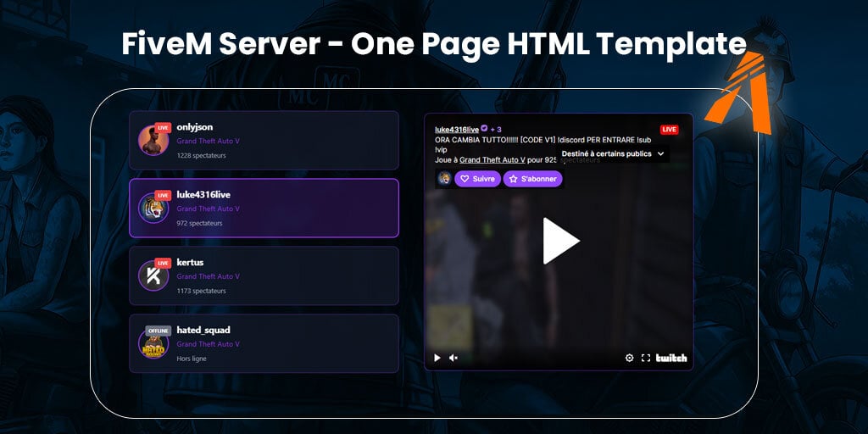
Task: Click the S'abonner subscribe button
Action: coord(532,179)
